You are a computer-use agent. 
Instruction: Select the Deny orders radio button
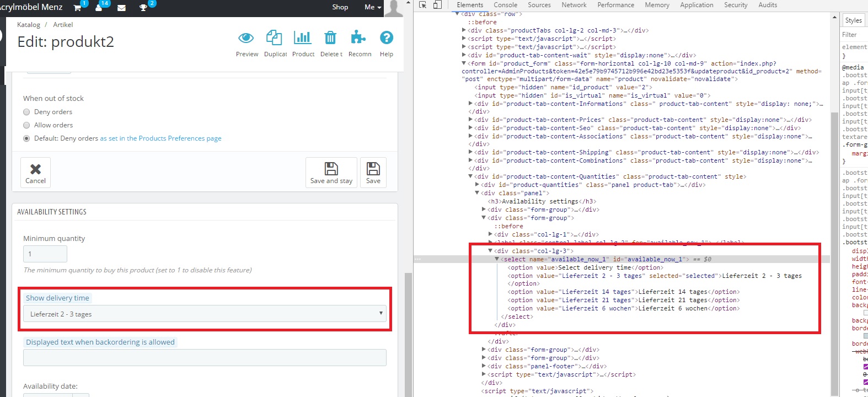[x=26, y=112]
